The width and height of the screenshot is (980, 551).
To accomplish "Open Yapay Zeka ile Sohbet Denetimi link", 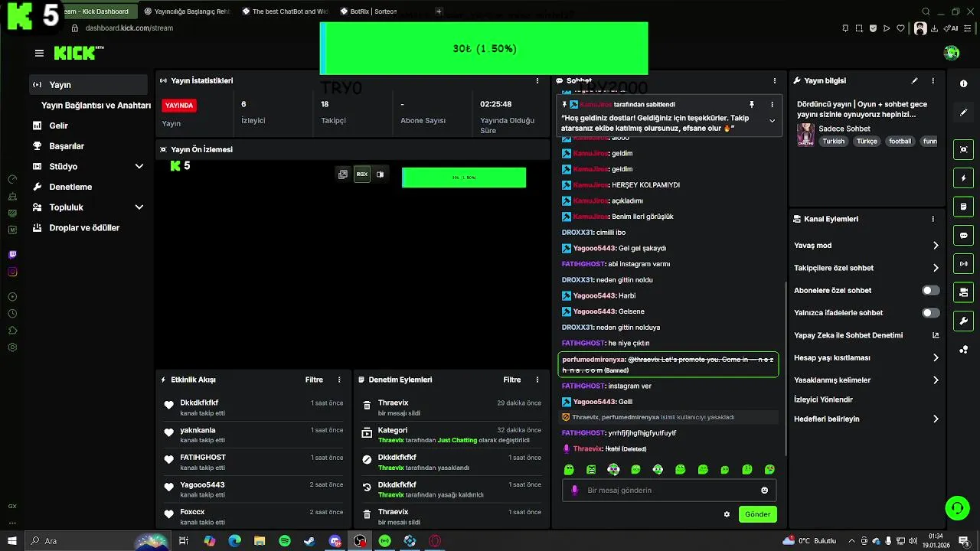I will (867, 335).
